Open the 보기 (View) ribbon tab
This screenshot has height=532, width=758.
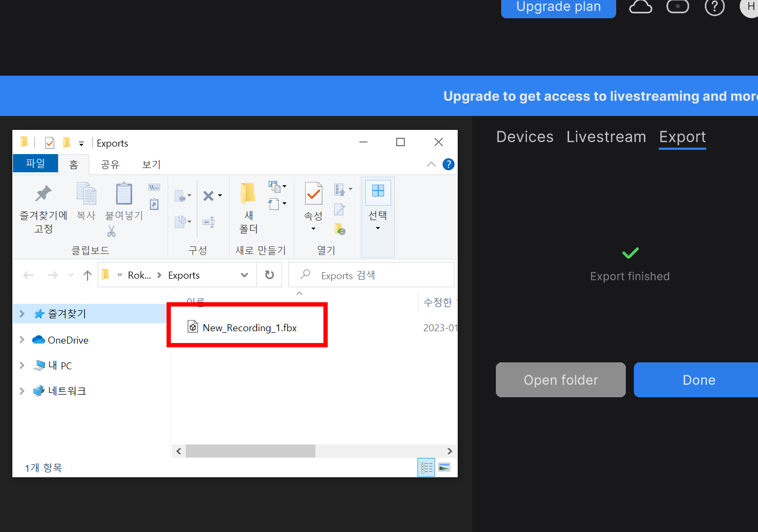(x=151, y=164)
